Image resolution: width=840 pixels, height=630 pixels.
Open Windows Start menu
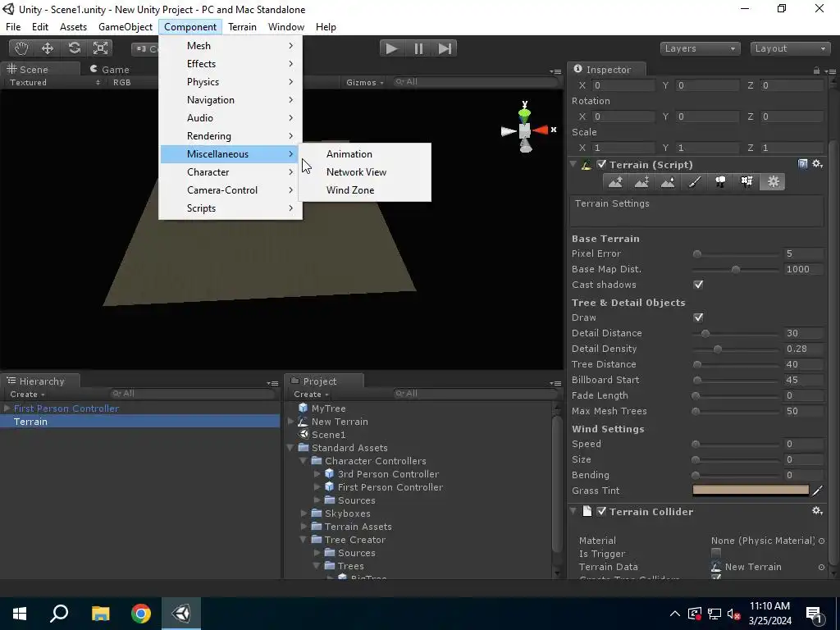point(20,614)
